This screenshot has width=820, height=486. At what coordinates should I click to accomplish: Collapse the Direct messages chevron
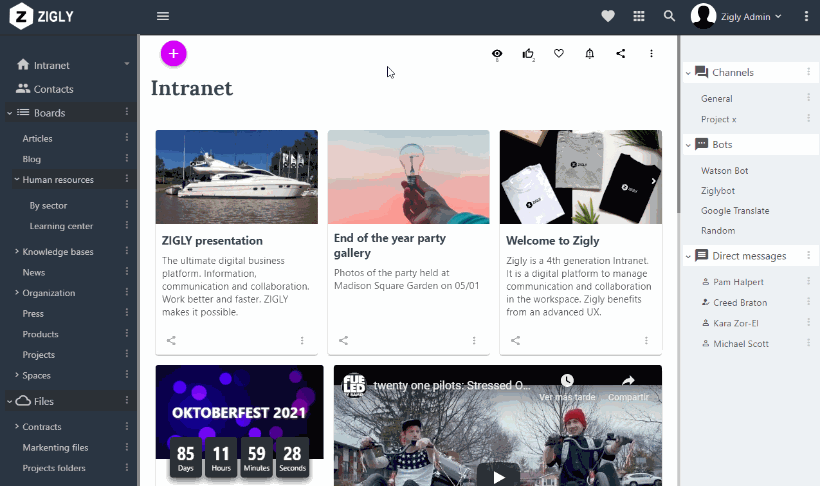click(x=688, y=256)
